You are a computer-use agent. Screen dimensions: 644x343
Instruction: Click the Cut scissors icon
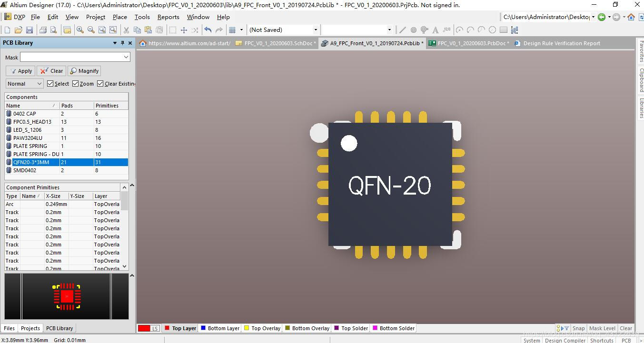point(126,30)
